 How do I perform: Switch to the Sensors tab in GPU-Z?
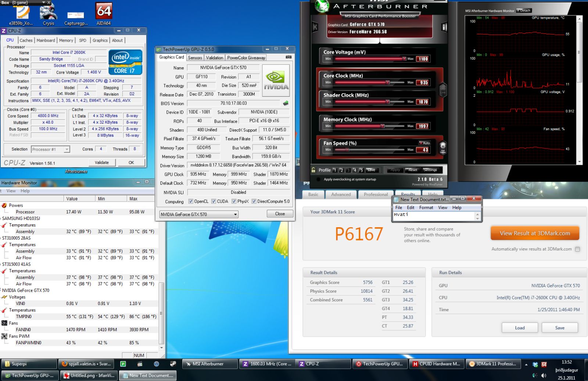(195, 58)
